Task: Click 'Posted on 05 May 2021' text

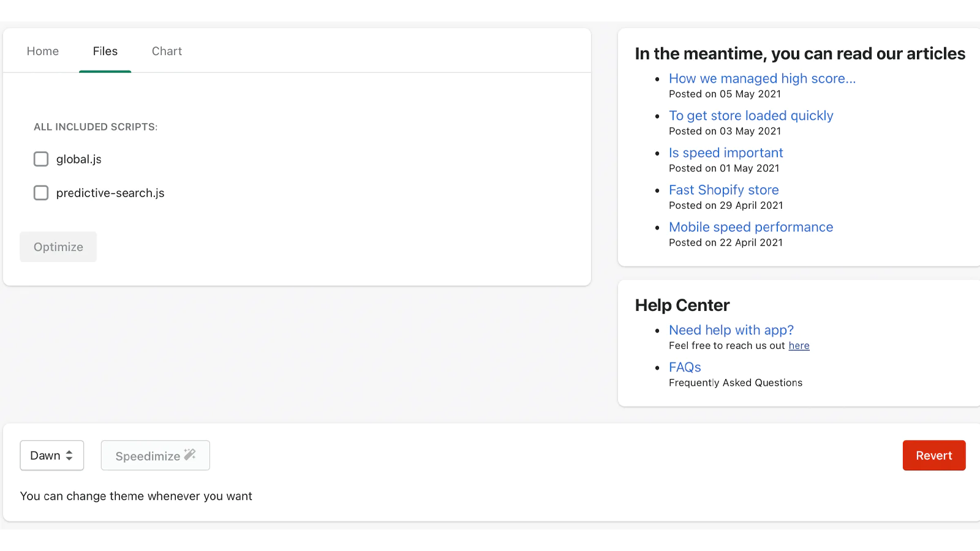Action: pyautogui.click(x=725, y=94)
